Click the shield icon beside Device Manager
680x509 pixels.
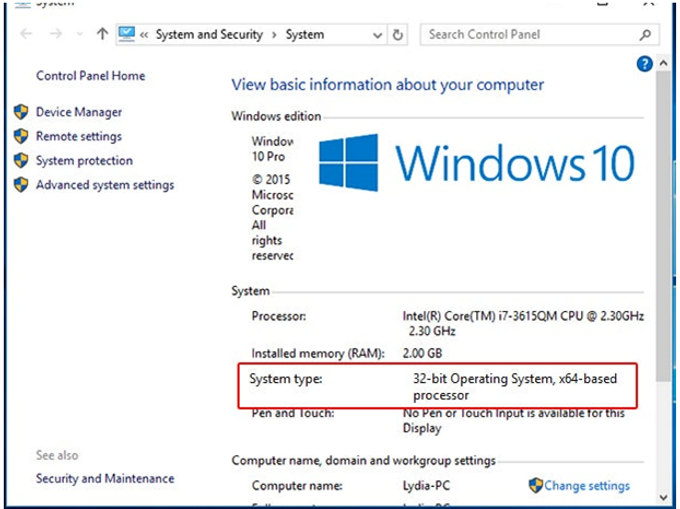(21, 112)
